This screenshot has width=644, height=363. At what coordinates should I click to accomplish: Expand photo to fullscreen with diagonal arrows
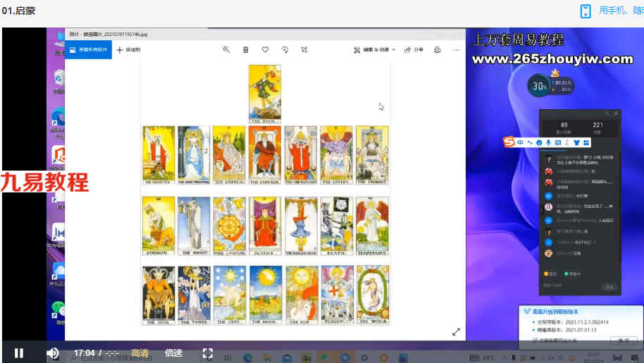(456, 332)
